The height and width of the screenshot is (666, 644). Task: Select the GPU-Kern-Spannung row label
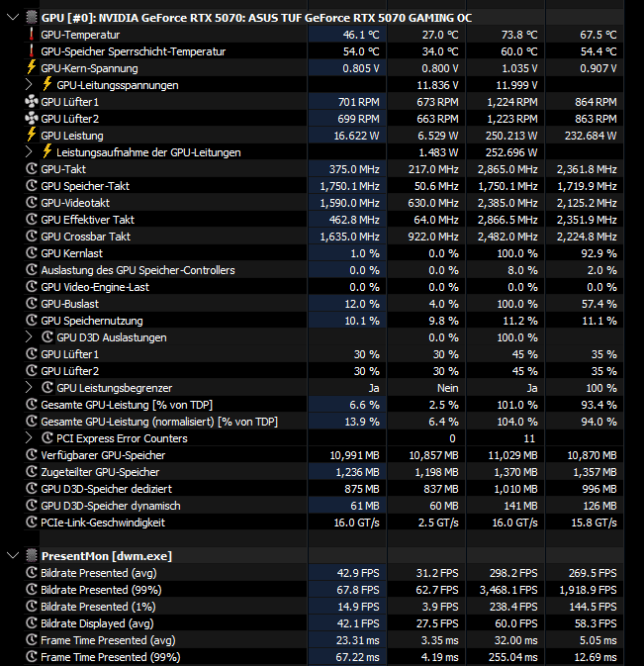coord(90,68)
